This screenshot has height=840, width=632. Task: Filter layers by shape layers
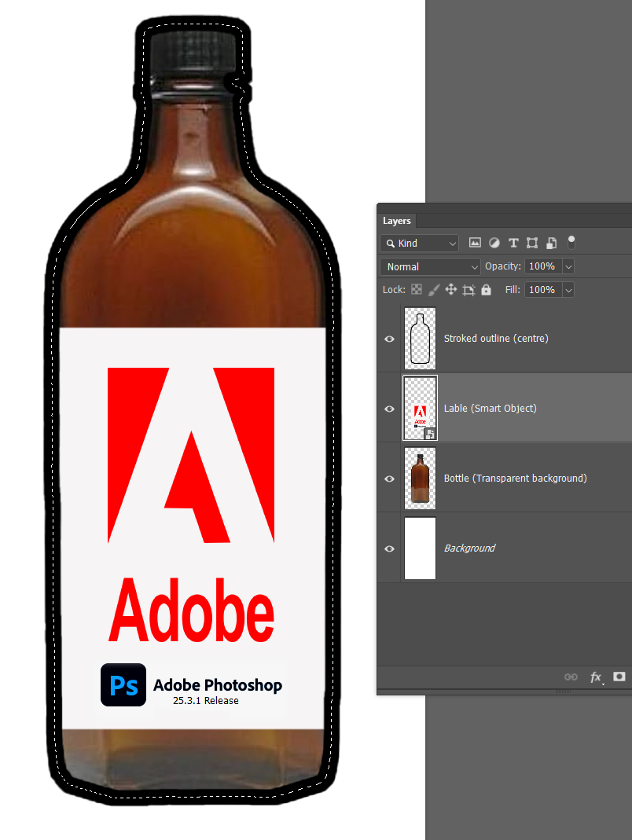[x=532, y=242]
